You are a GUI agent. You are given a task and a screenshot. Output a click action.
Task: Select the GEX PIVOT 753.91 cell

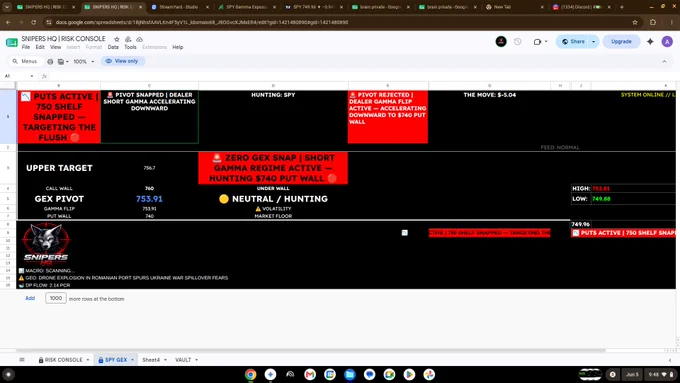[149, 199]
